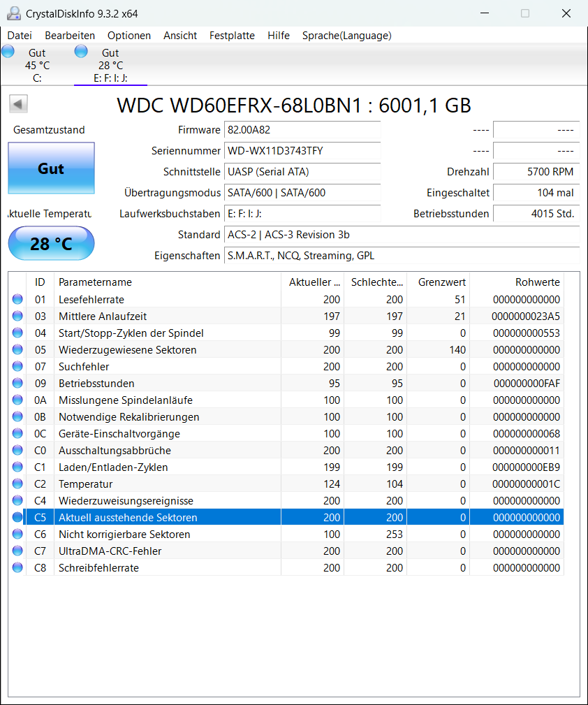Image resolution: width=588 pixels, height=705 pixels.
Task: Click the status orb for UltraDMA-CRC-Fehler
Action: pyautogui.click(x=17, y=551)
